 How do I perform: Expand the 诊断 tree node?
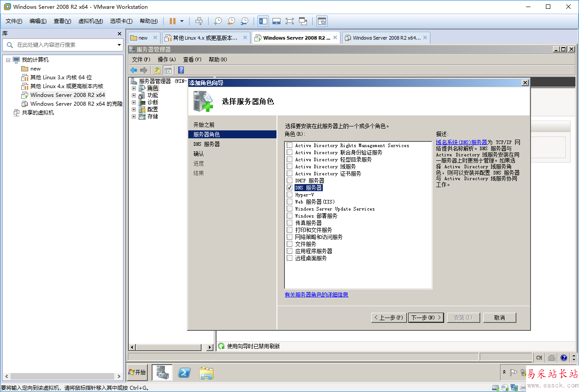(x=134, y=102)
